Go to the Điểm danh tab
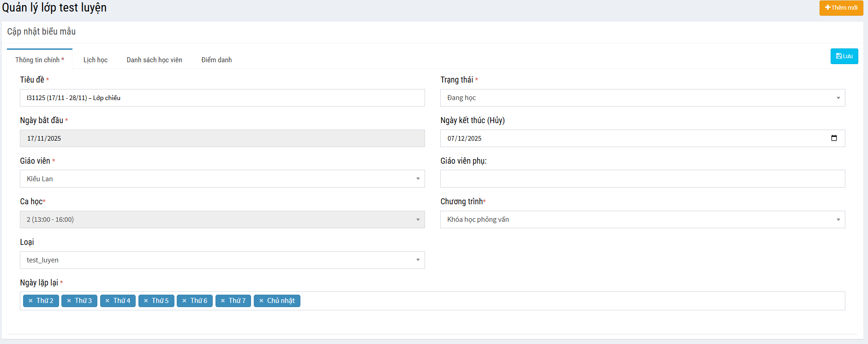The width and height of the screenshot is (868, 344). tap(216, 60)
